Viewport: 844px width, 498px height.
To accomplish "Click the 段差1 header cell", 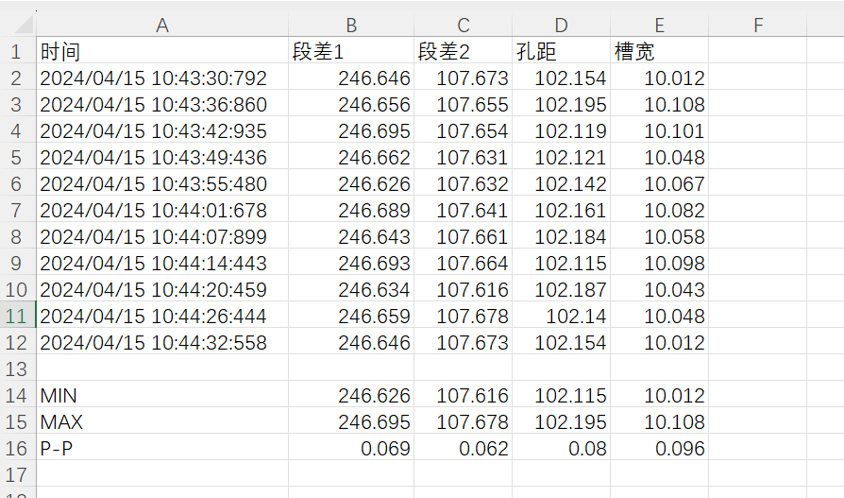I will [351, 52].
